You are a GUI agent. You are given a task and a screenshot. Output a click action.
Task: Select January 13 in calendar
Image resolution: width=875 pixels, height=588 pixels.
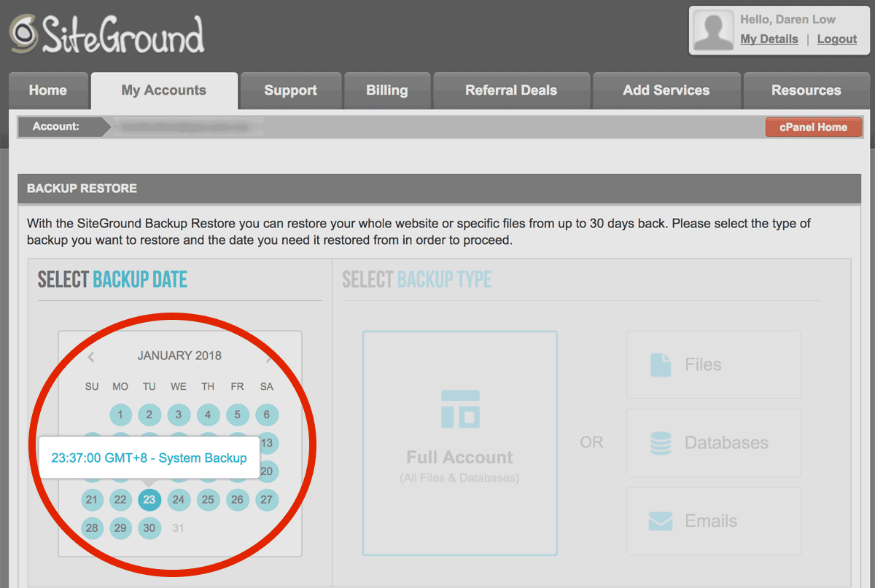(267, 443)
